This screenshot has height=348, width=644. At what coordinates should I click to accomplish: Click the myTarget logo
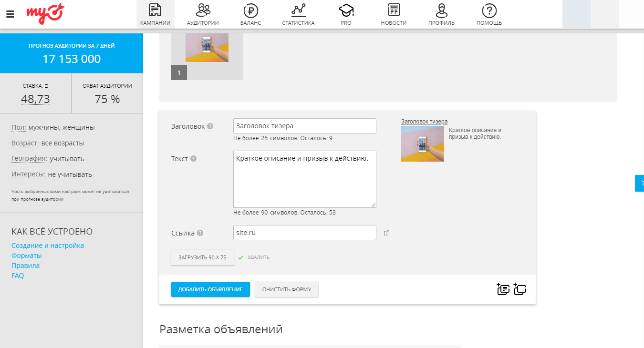(x=45, y=13)
